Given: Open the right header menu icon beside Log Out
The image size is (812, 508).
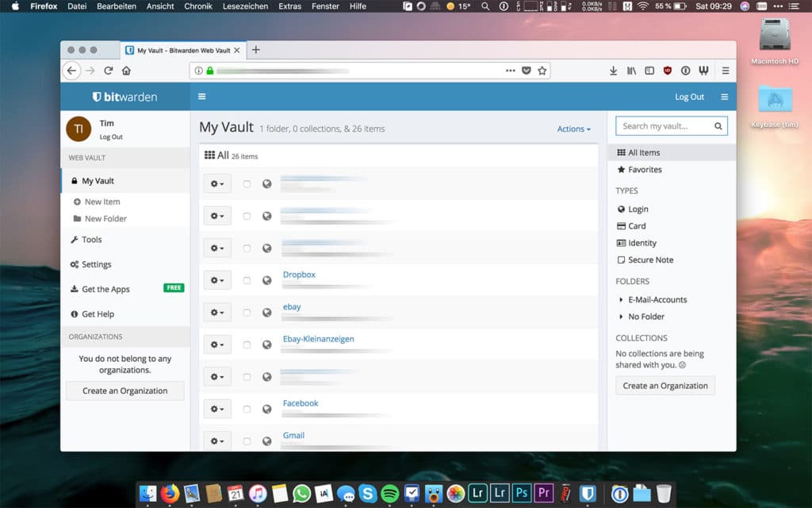Looking at the screenshot, I should click(x=725, y=97).
